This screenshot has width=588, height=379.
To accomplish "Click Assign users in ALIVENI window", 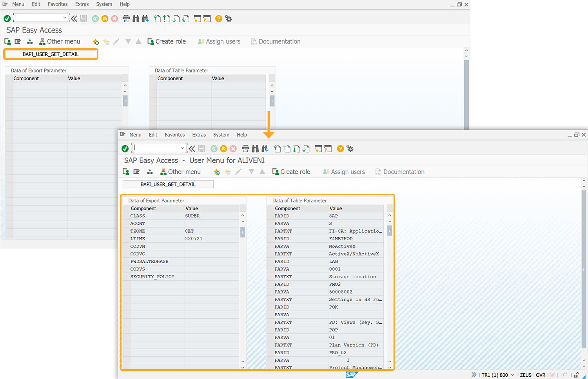I will pyautogui.click(x=344, y=172).
